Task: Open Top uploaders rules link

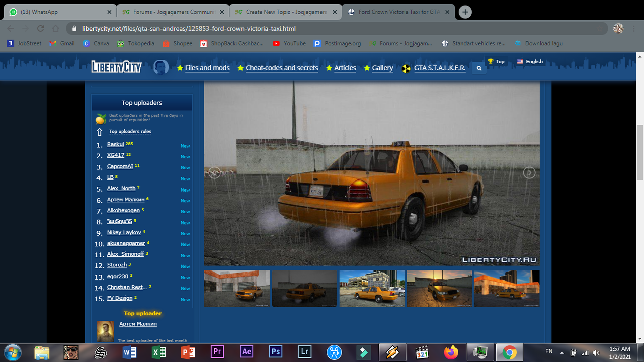Action: pyautogui.click(x=130, y=132)
